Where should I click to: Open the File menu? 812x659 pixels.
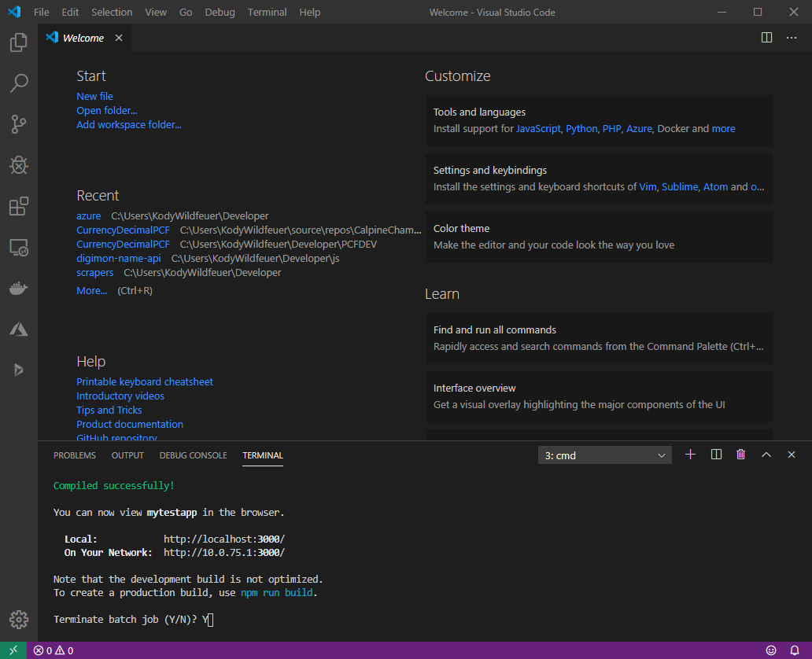coord(42,12)
